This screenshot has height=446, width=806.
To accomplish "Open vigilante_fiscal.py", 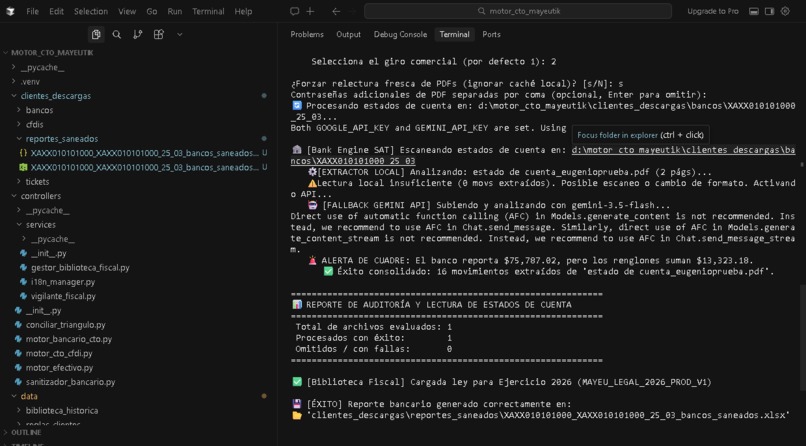I will click(x=63, y=296).
